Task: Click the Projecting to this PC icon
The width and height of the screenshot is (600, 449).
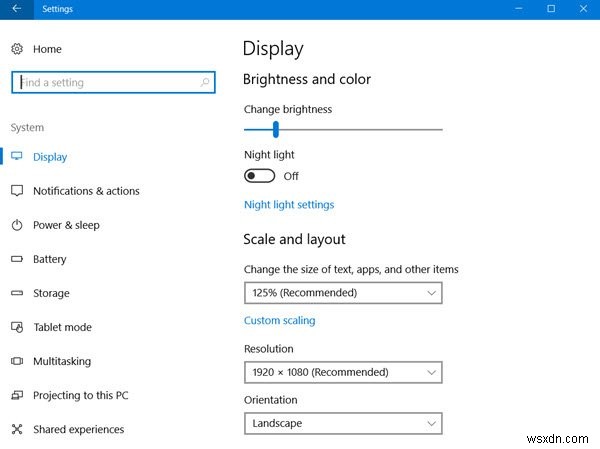Action: tap(17, 395)
